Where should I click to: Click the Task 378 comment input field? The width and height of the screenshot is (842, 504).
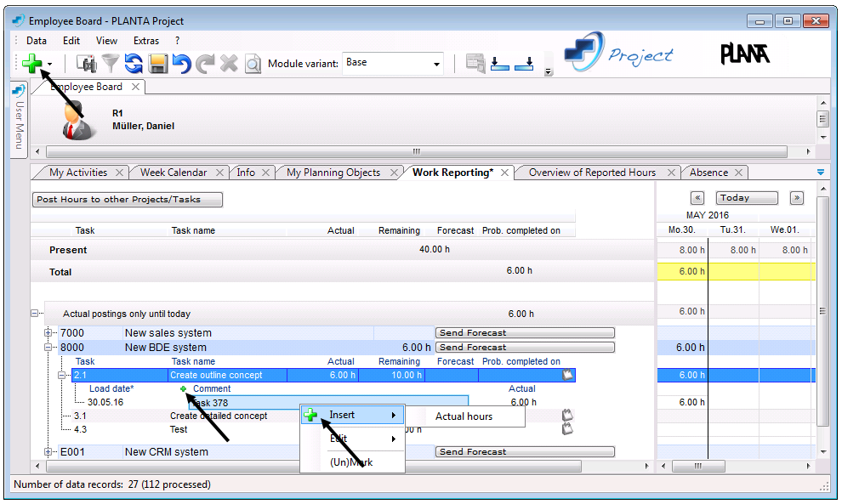(327, 402)
